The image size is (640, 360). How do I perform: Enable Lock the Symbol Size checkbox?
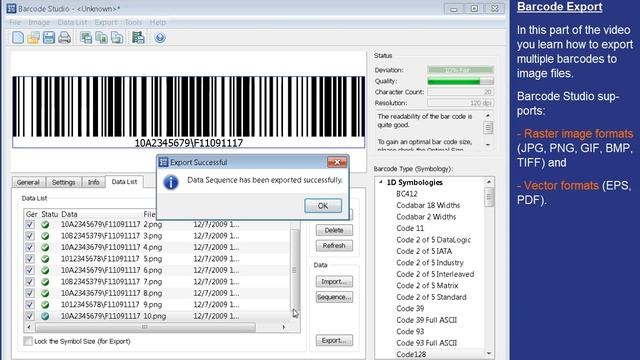click(28, 341)
